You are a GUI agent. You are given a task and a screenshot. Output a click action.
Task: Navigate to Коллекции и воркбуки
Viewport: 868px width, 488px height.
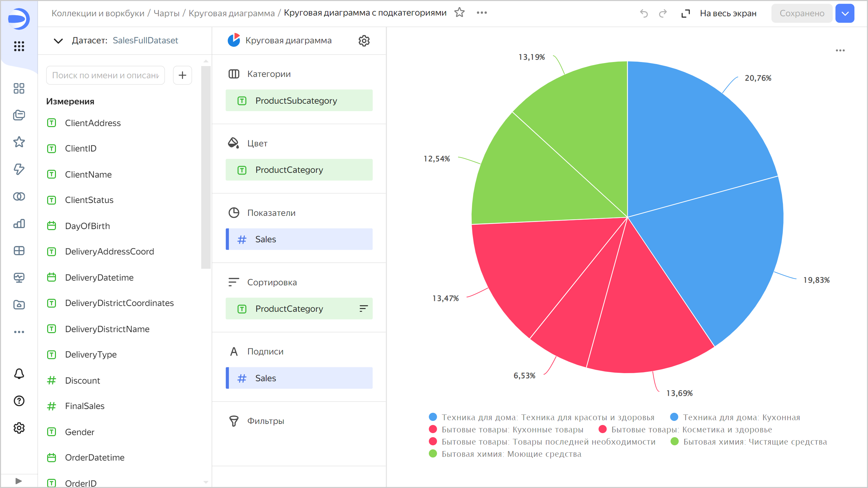point(98,13)
